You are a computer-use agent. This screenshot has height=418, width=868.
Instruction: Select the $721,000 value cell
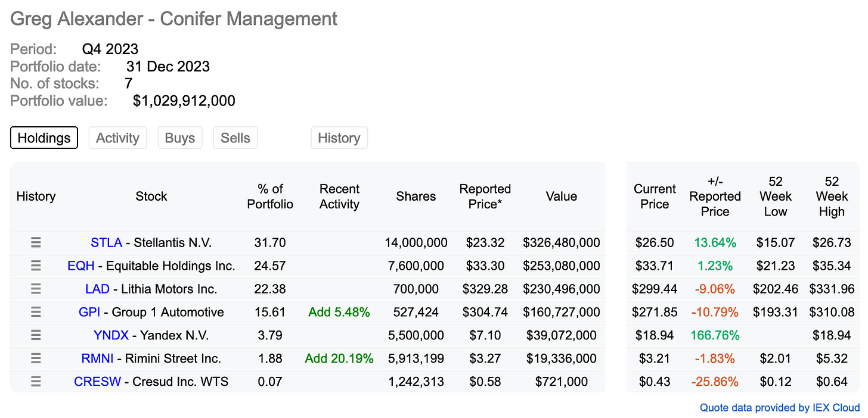pos(562,382)
